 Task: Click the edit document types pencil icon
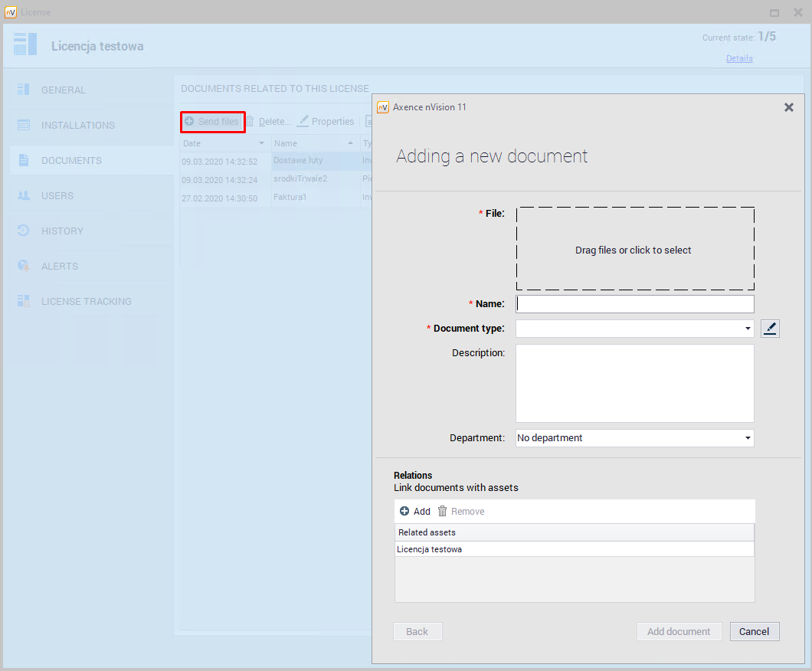point(770,329)
